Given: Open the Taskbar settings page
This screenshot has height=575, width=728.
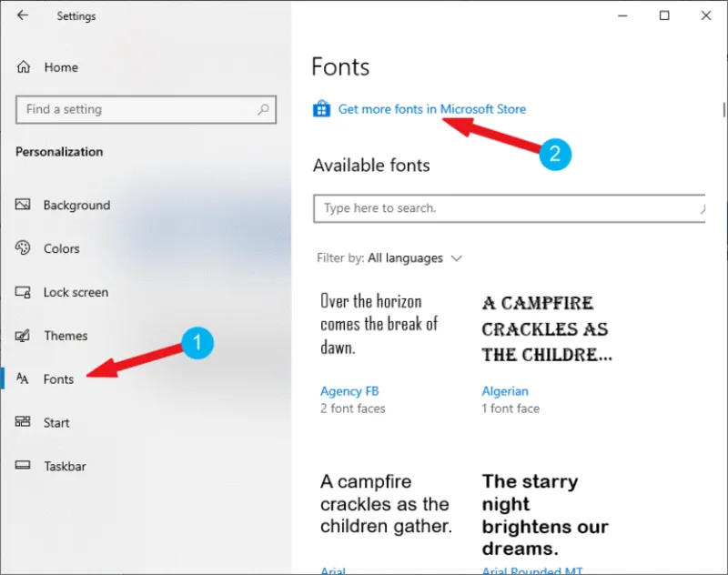Looking at the screenshot, I should [x=65, y=466].
